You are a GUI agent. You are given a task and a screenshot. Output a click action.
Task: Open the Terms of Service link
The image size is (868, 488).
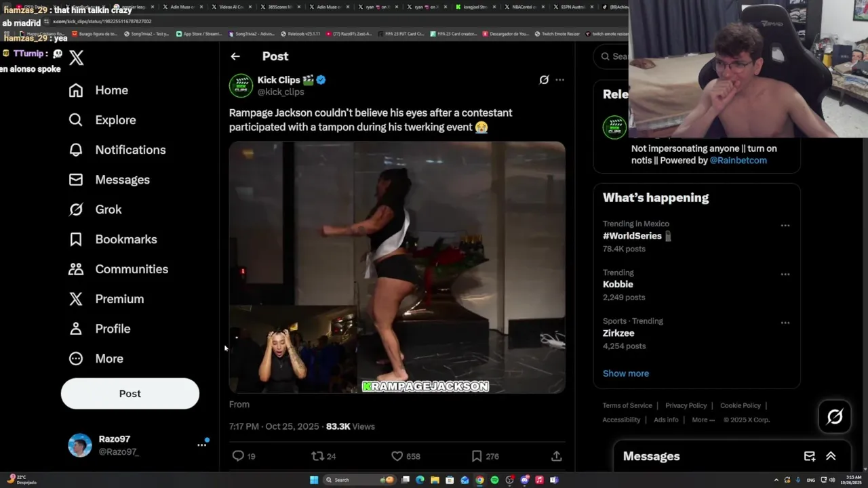point(627,405)
